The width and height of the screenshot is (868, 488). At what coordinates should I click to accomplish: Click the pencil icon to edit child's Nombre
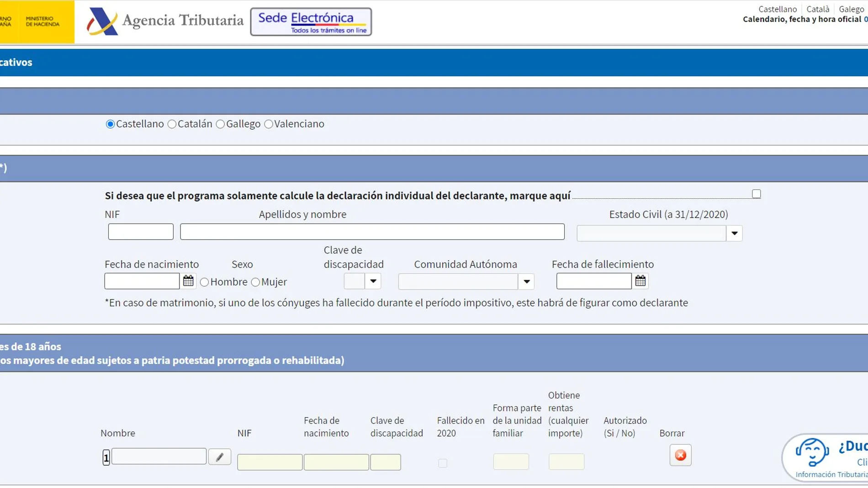point(220,457)
